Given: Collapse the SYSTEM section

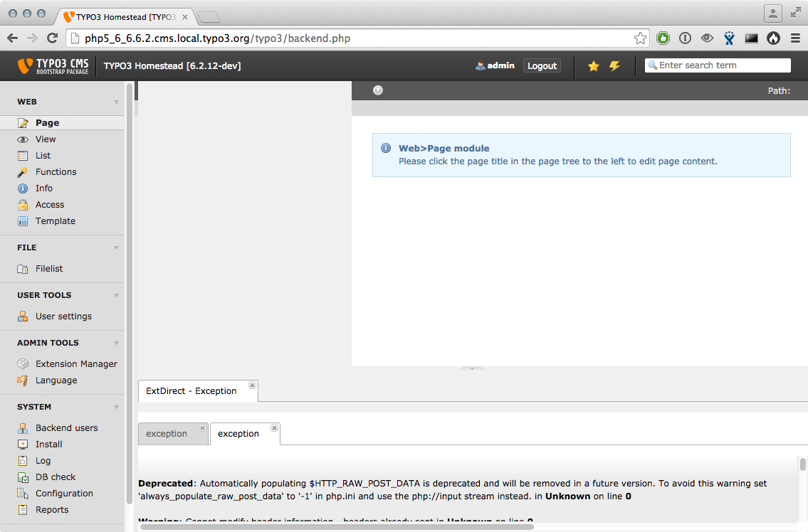Looking at the screenshot, I should click(116, 407).
